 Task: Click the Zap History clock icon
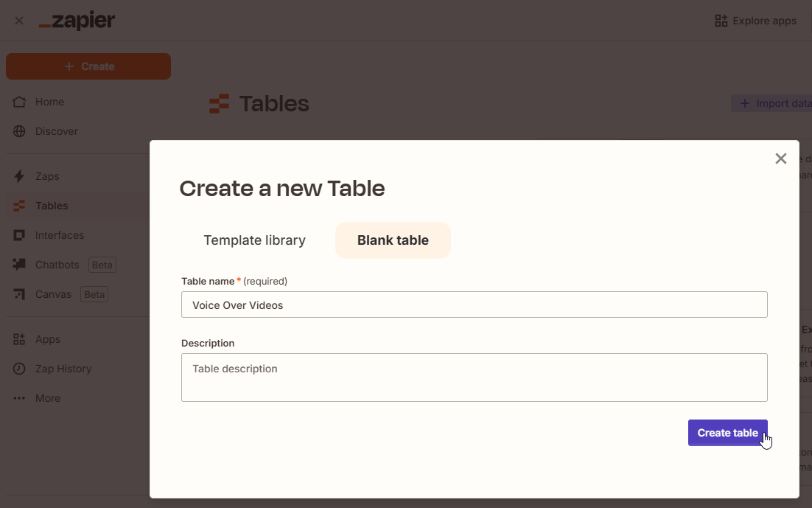[20, 369]
